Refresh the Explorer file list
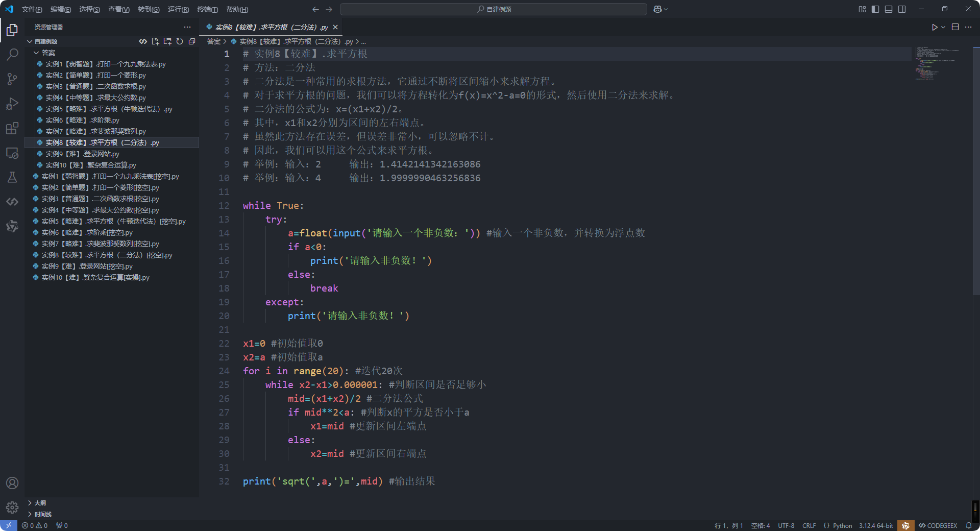 [x=180, y=41]
